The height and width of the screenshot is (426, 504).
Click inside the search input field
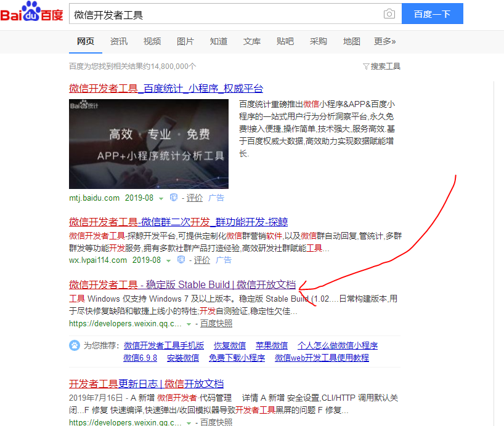coord(216,13)
